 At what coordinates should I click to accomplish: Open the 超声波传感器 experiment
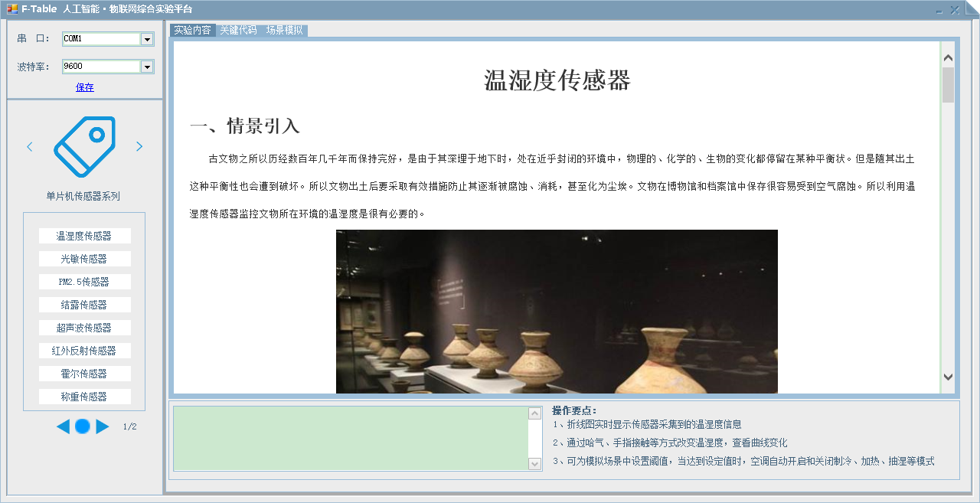pyautogui.click(x=84, y=327)
